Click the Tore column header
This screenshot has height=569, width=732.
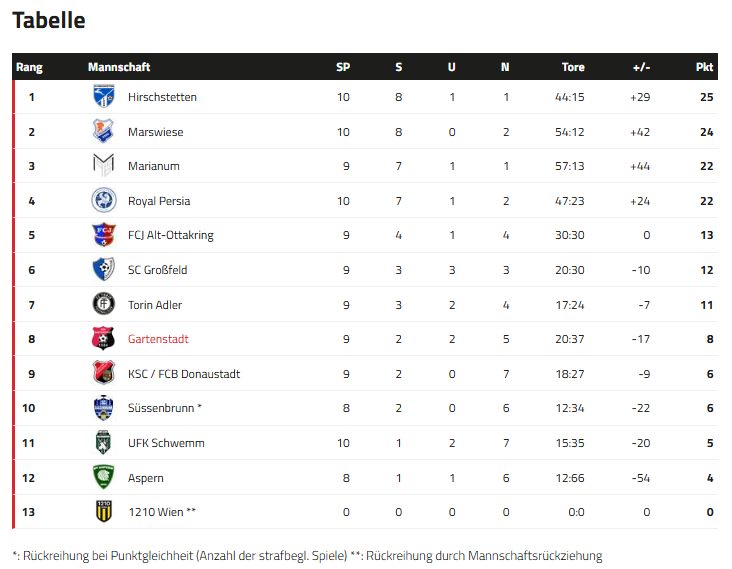(x=573, y=67)
